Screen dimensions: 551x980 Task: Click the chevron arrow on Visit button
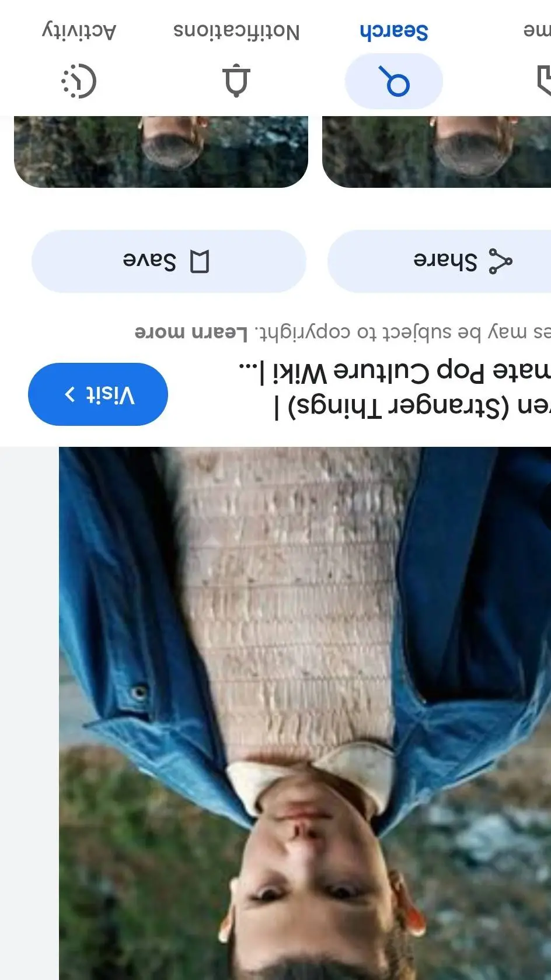point(69,394)
